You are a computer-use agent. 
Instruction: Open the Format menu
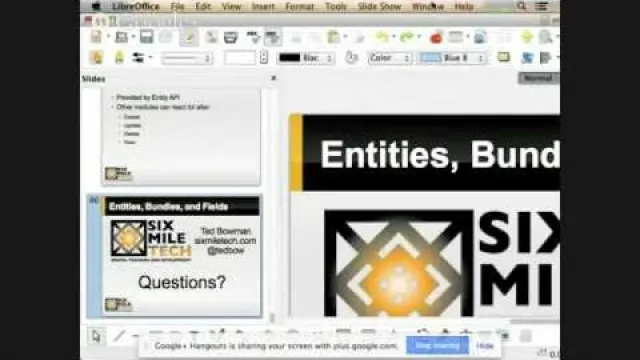(x=299, y=7)
